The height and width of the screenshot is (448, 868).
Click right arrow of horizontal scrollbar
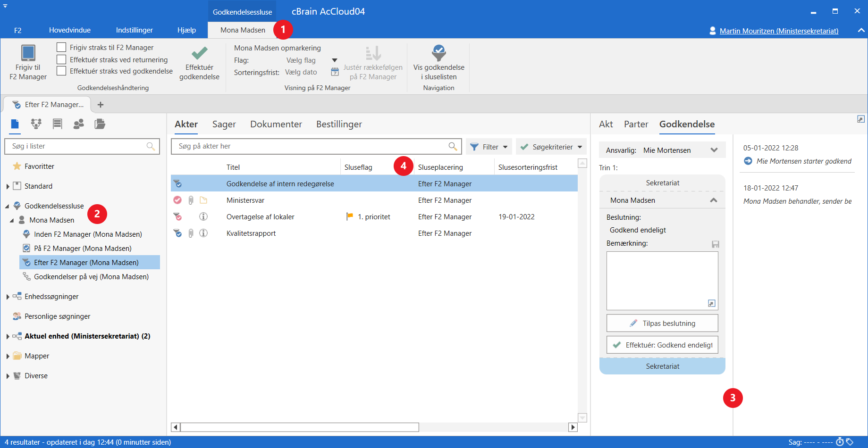(573, 427)
